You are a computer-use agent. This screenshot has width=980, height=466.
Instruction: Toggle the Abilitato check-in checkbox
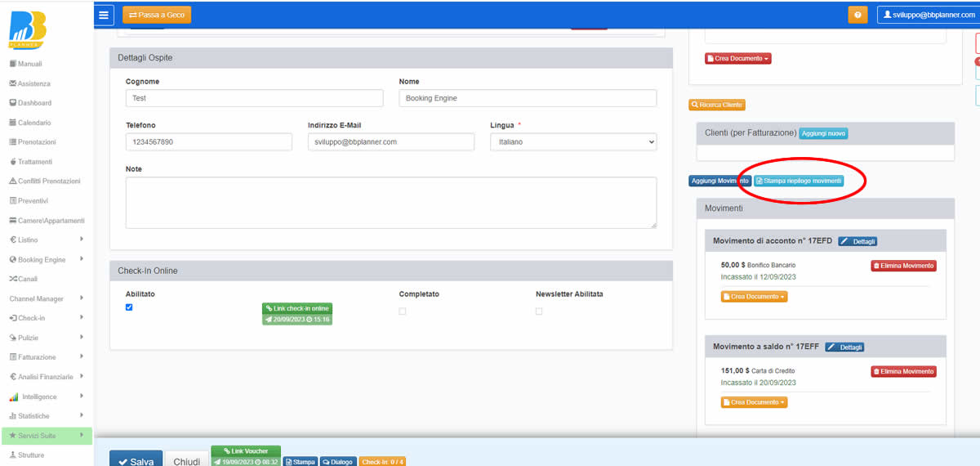click(129, 307)
